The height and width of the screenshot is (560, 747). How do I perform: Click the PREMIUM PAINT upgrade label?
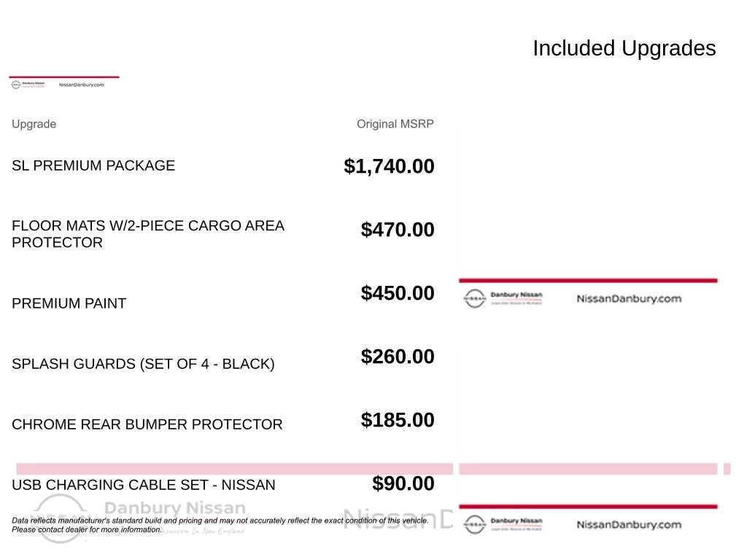69,303
